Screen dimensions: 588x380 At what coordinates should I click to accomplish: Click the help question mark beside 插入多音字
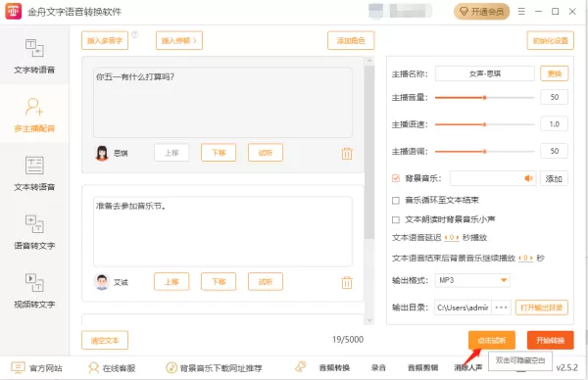(x=135, y=35)
